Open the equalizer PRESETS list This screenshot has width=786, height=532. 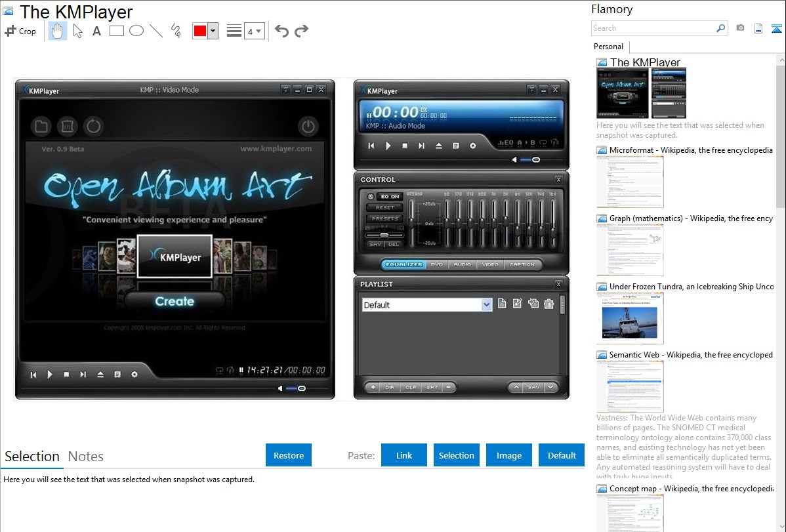pos(385,218)
